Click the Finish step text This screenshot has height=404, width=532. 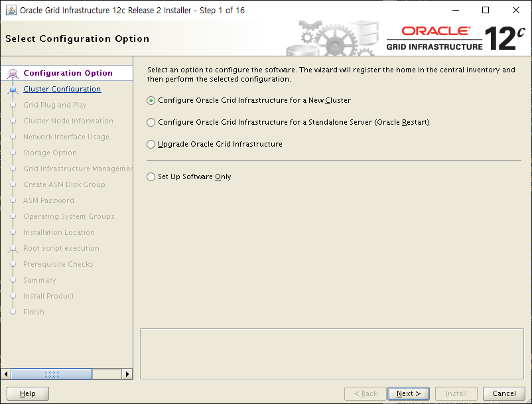[x=34, y=312]
